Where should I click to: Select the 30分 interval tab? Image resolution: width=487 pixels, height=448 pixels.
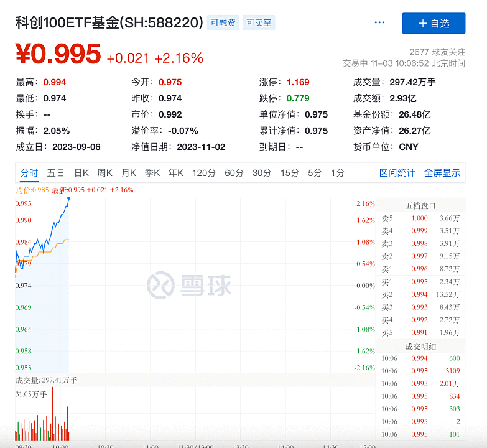pos(262,173)
